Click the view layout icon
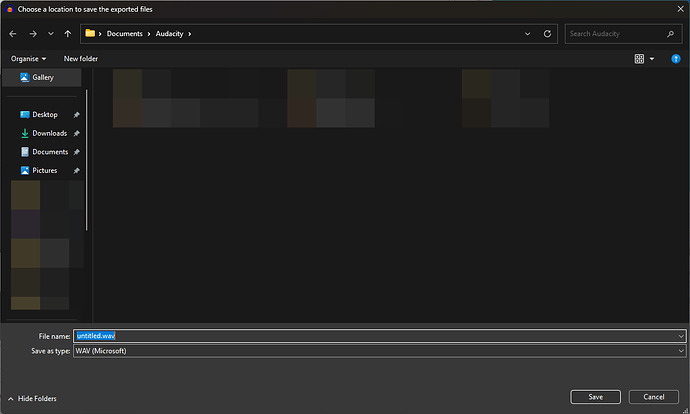 (639, 59)
